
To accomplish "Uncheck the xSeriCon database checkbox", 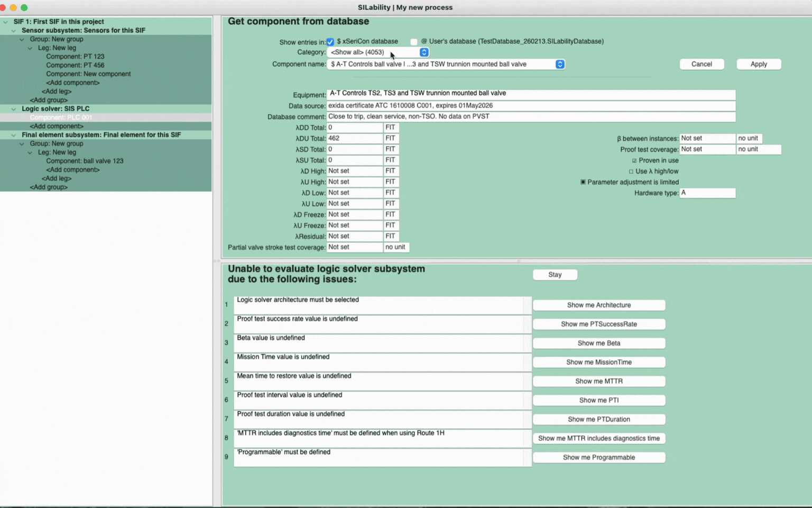I will click(330, 42).
